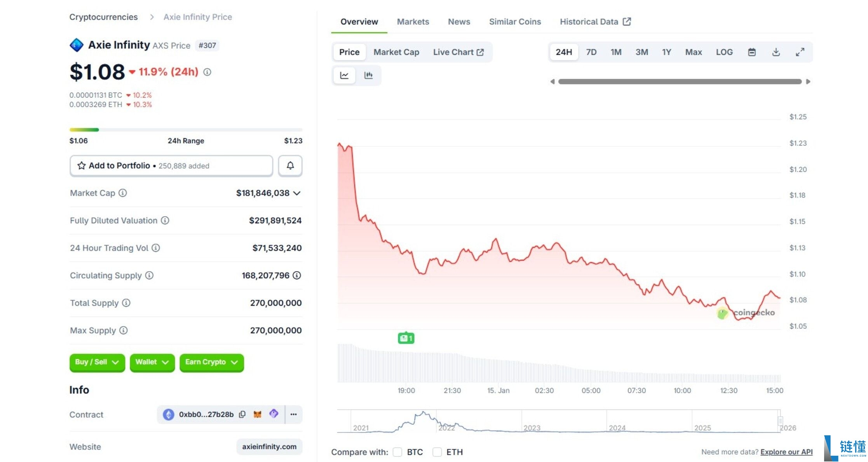
Task: Select the 7D time range
Action: pos(591,52)
